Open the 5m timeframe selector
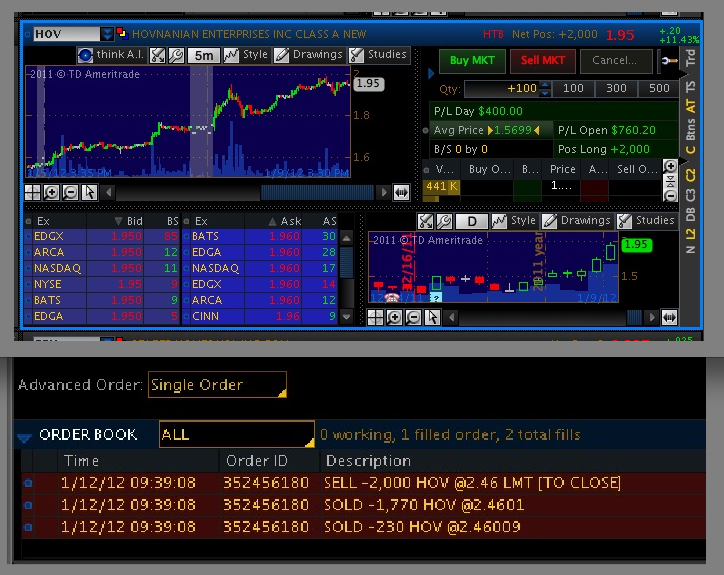Image resolution: width=724 pixels, height=575 pixels. (x=204, y=55)
